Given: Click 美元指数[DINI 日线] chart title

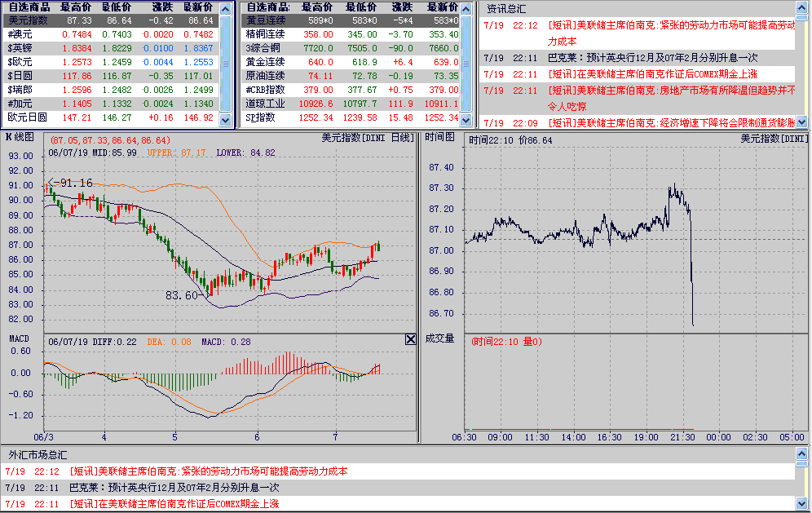Looking at the screenshot, I should pos(368,138).
